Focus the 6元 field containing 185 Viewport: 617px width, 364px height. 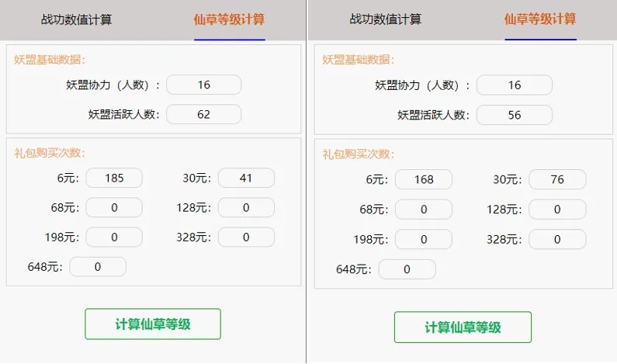(x=114, y=179)
